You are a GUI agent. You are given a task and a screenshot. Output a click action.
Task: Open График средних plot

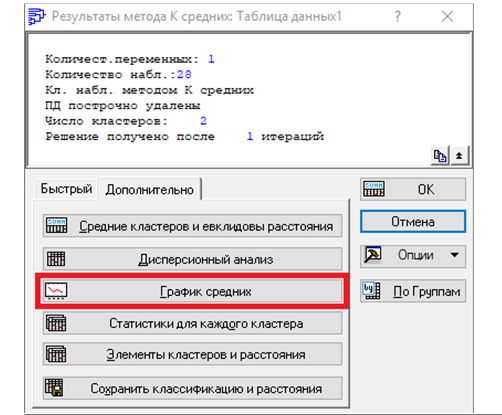(x=193, y=291)
